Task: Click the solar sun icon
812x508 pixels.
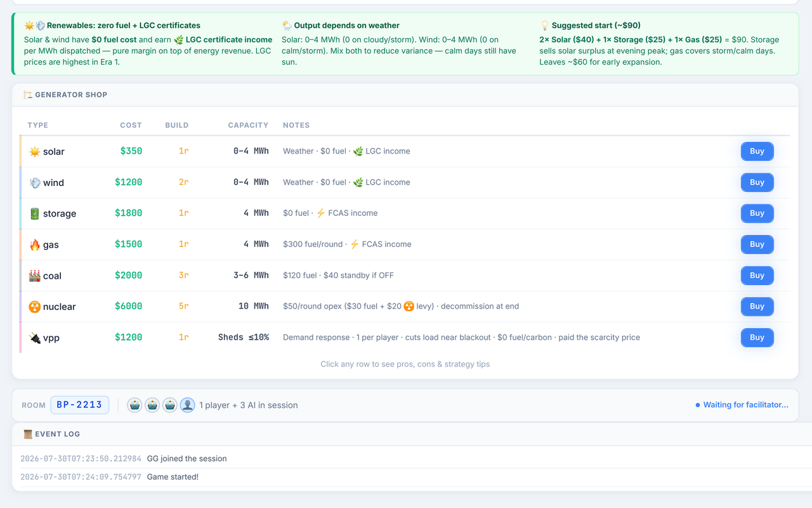Action: pyautogui.click(x=34, y=152)
